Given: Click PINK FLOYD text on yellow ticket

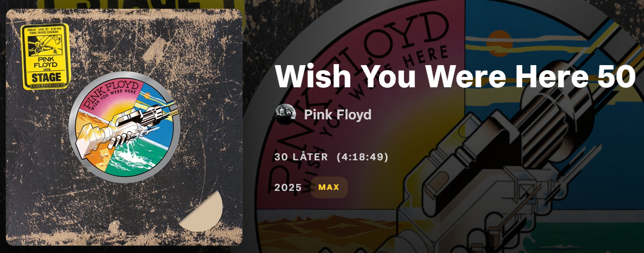Looking at the screenshot, I should [x=46, y=61].
